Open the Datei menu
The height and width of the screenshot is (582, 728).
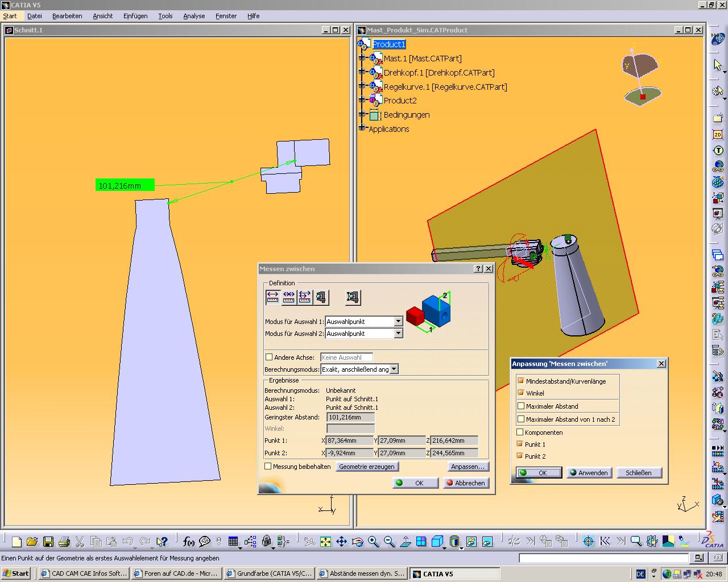(35, 16)
